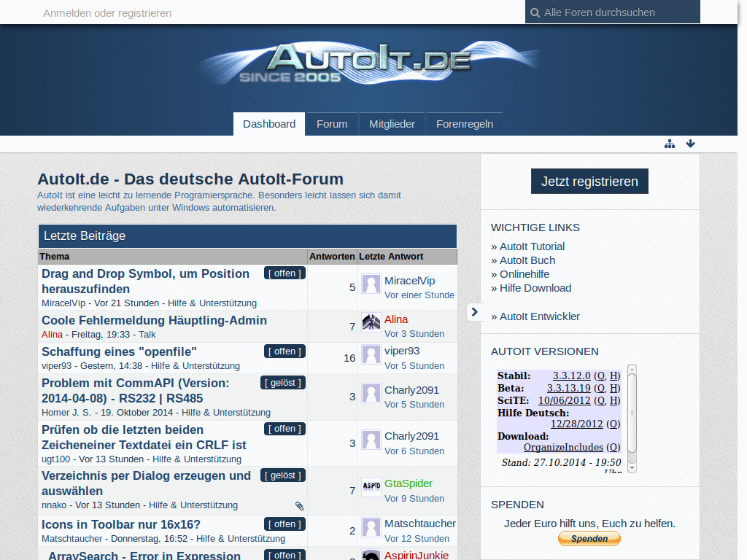Viewport: 747px width, 560px height.
Task: Switch to the Forum tab
Action: click(x=332, y=124)
